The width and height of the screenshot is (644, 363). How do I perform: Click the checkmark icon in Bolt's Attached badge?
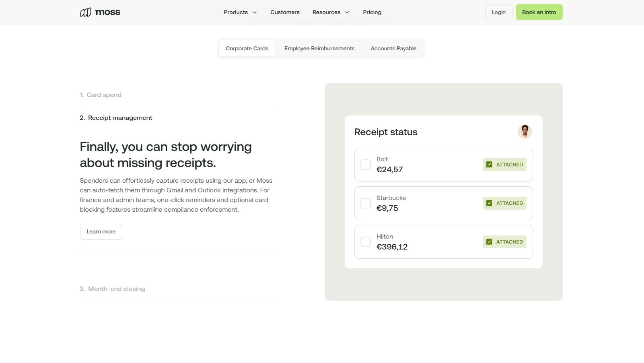pyautogui.click(x=489, y=165)
